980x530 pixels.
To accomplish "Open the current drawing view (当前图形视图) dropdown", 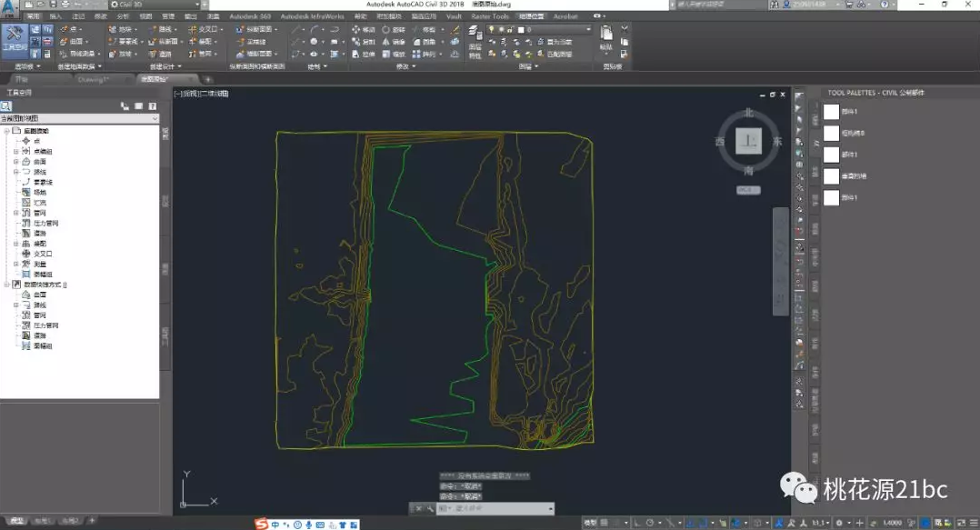I will coord(79,118).
